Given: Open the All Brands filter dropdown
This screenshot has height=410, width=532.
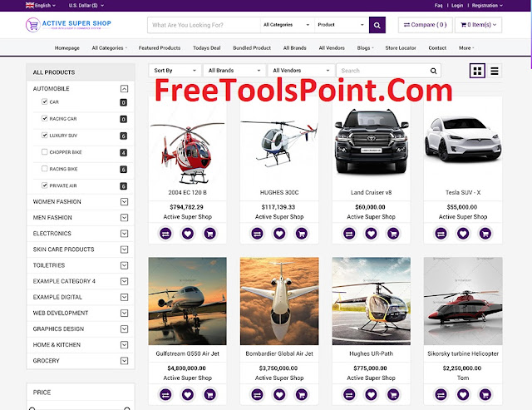Looking at the screenshot, I should [x=234, y=71].
